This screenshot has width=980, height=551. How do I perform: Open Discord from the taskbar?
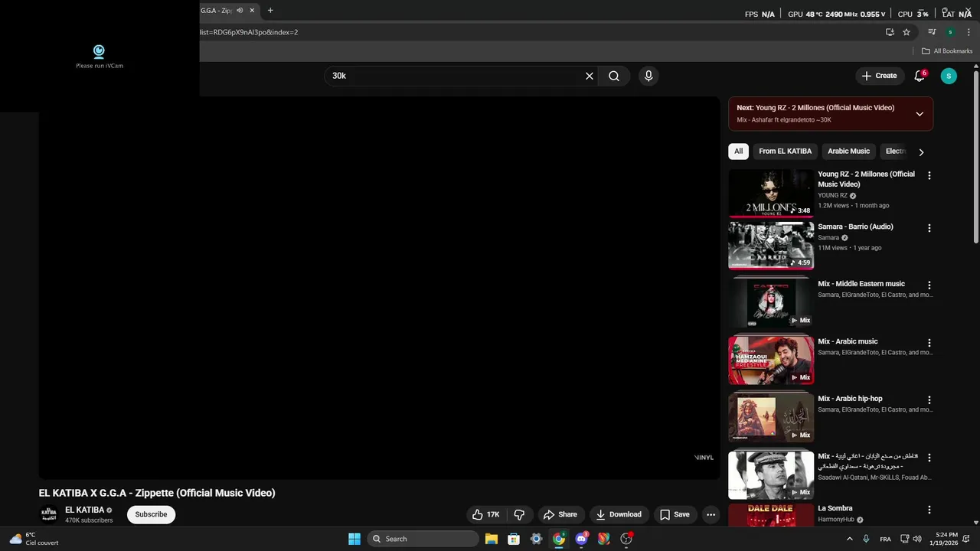(582, 539)
